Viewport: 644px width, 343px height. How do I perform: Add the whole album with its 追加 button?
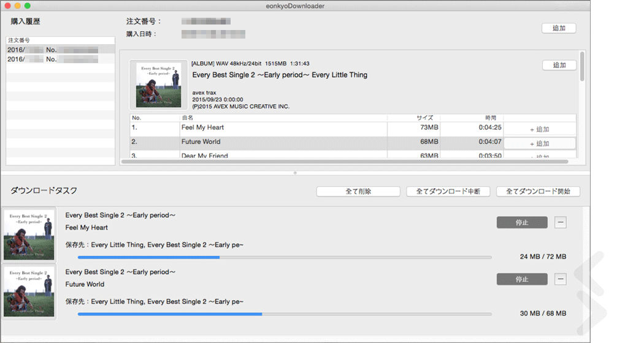pos(559,65)
